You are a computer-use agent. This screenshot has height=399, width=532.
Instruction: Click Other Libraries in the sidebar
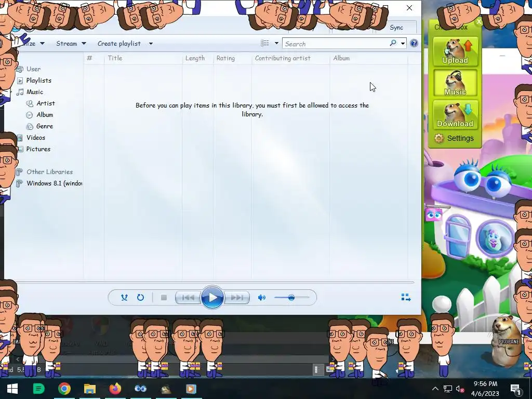49,172
